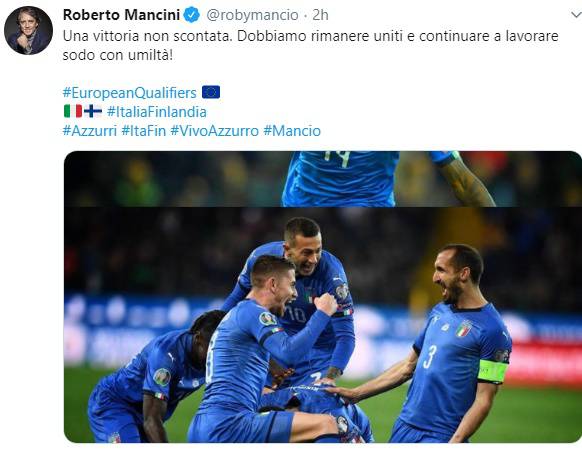Open the #Mancio hashtag

coord(292,131)
